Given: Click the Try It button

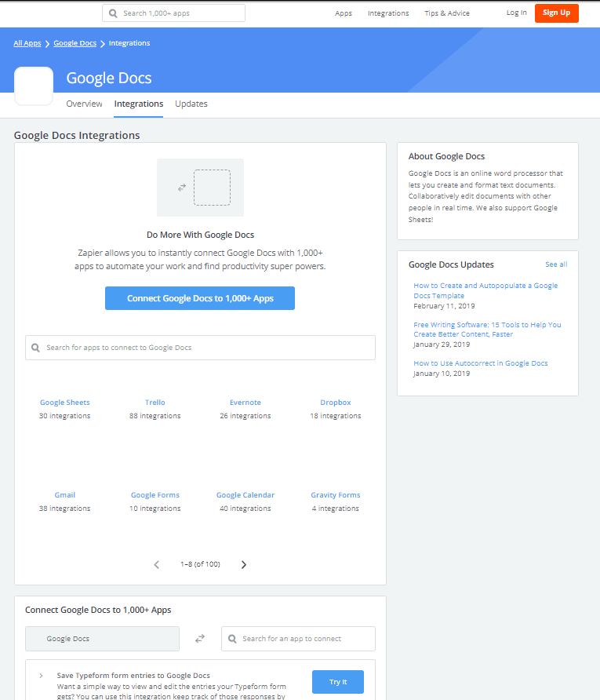Looking at the screenshot, I should (338, 682).
